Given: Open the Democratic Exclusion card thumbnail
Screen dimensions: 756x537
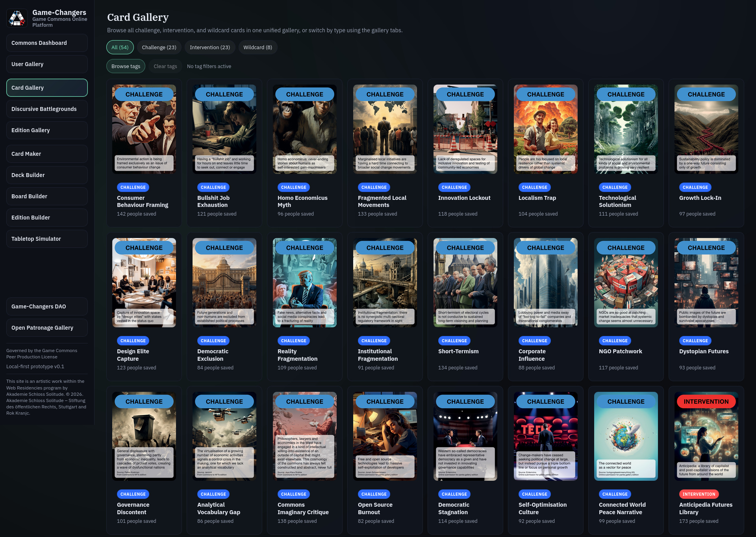Looking at the screenshot, I should click(224, 282).
